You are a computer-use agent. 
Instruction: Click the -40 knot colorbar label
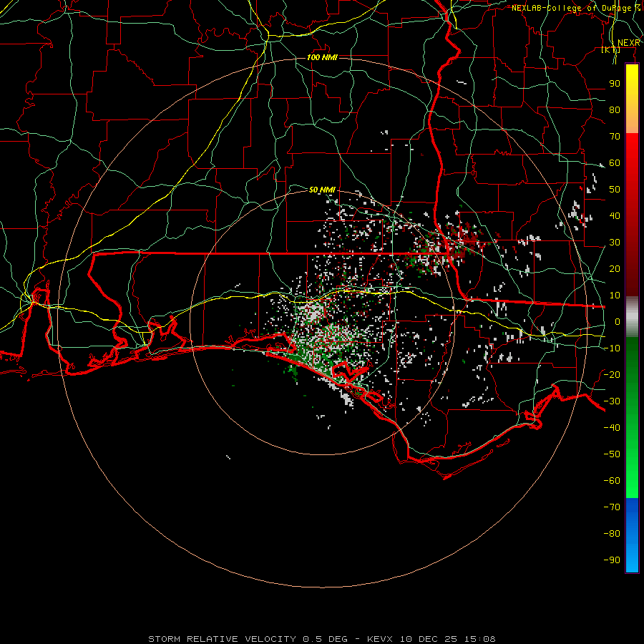point(612,428)
